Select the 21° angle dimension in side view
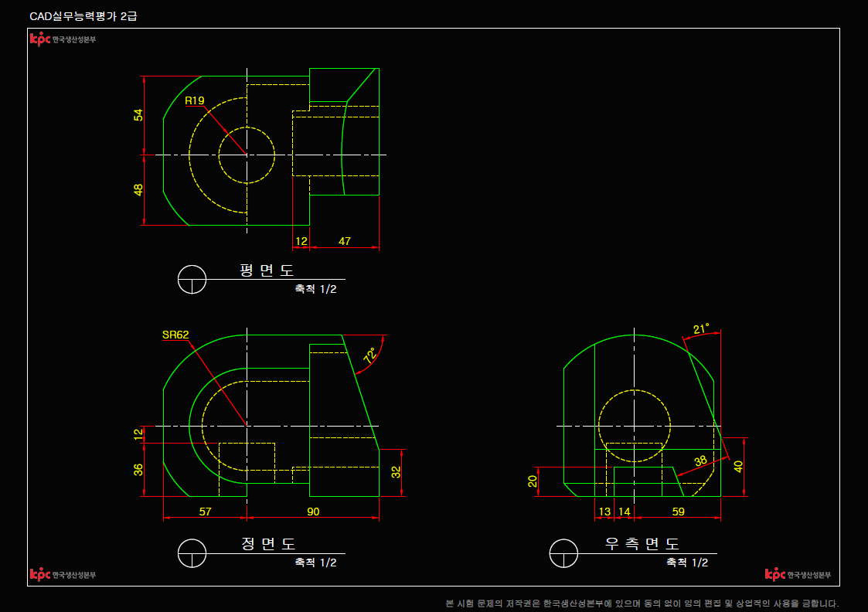 click(701, 329)
